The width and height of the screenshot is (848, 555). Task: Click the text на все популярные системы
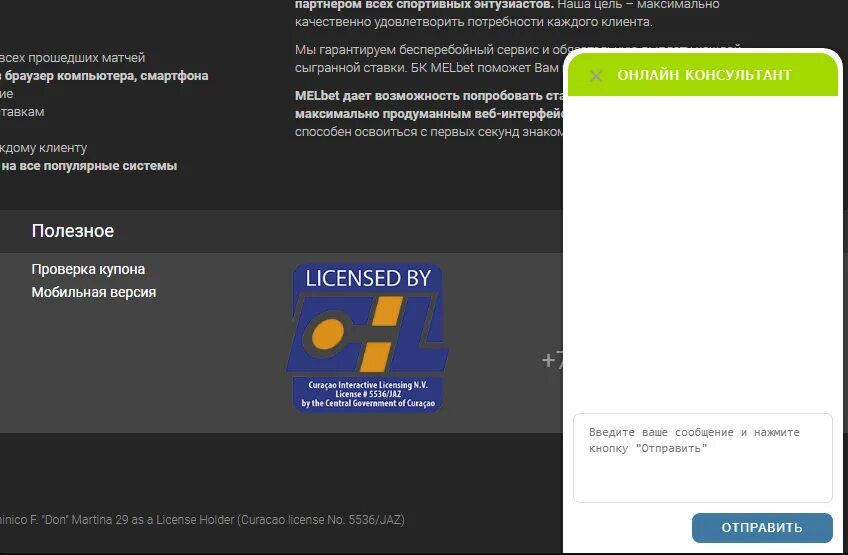[89, 166]
